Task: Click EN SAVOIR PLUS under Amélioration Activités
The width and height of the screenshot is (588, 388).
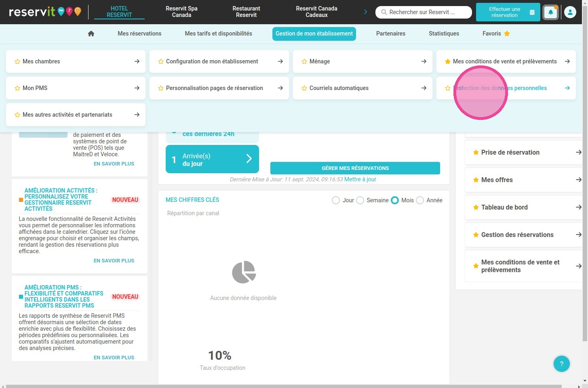Action: pos(114,261)
